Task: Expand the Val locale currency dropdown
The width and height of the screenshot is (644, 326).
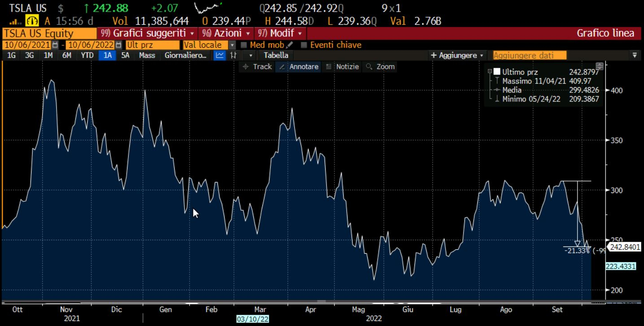Action: pos(232,45)
